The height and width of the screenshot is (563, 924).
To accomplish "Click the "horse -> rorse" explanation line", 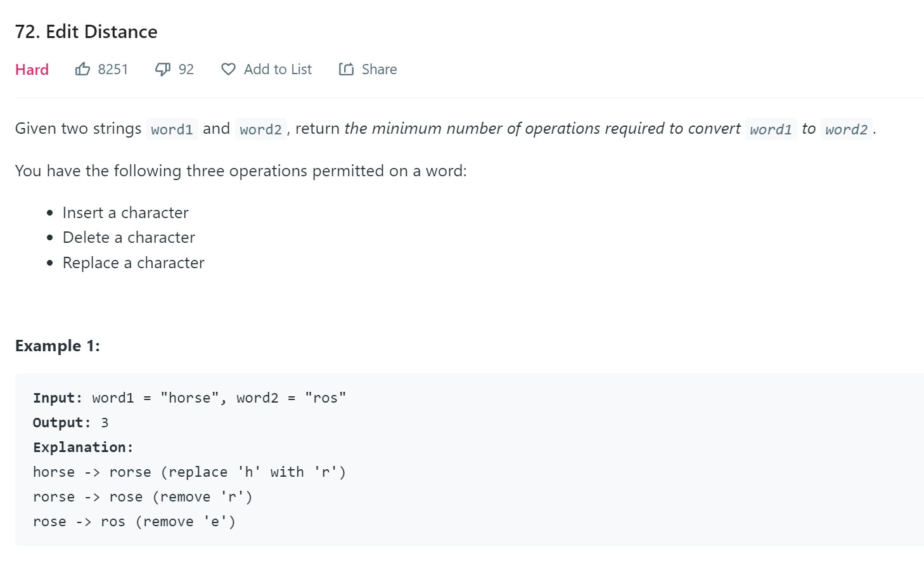I will pos(189,472).
